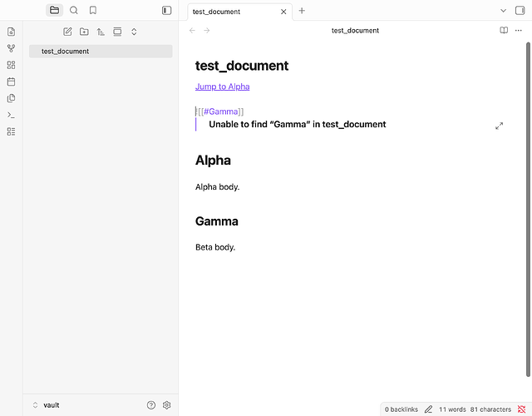Open the embed with the expand arrows
The width and height of the screenshot is (532, 416).
point(499,126)
